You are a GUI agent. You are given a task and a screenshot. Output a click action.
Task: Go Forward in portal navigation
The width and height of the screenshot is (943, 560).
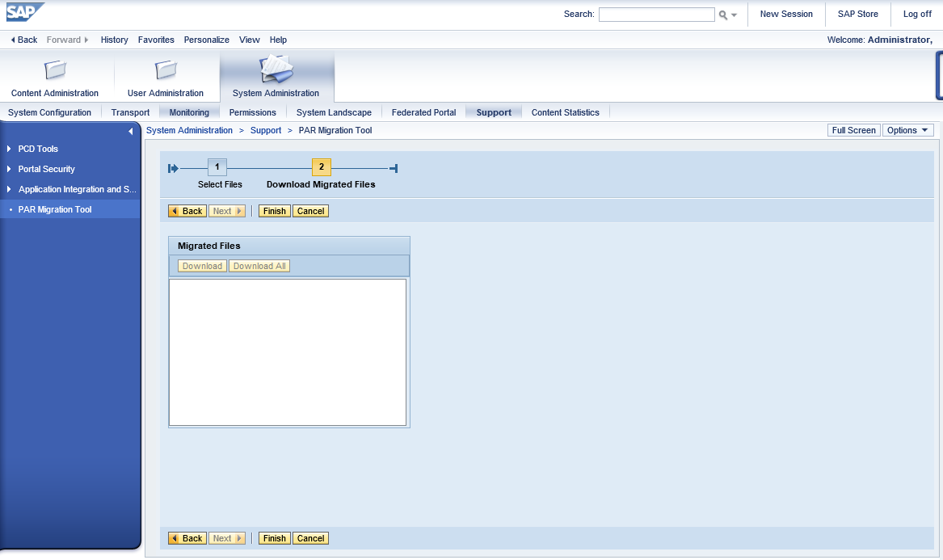[x=67, y=40]
